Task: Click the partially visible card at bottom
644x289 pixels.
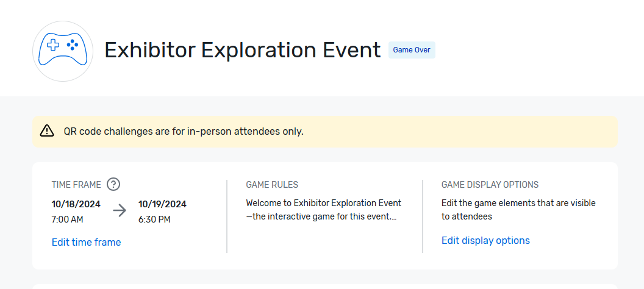Action: click(x=325, y=287)
